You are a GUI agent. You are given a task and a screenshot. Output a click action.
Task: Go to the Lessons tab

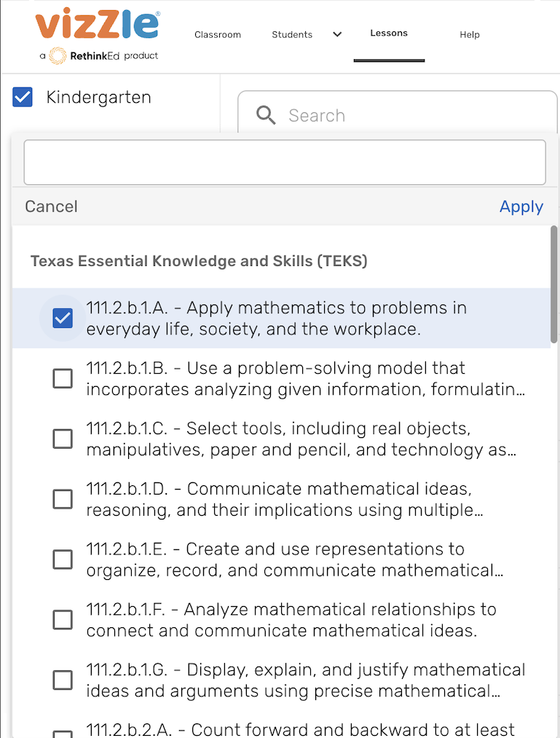389,34
